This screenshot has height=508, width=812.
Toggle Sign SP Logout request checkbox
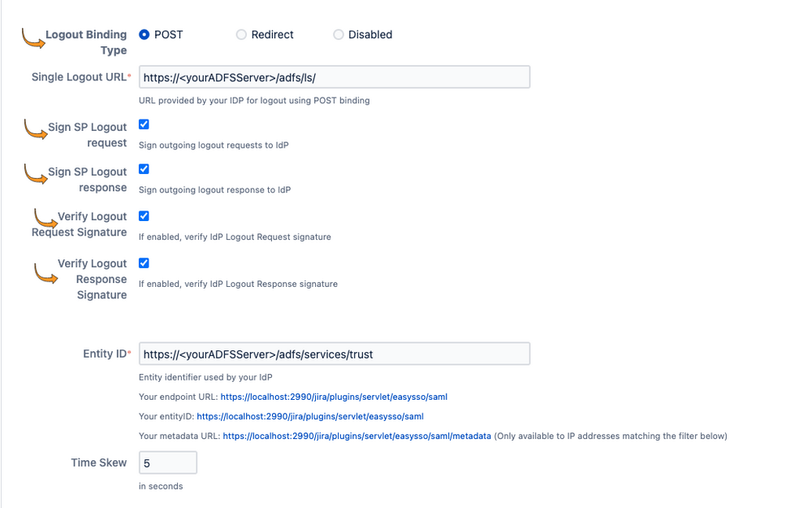coord(144,124)
